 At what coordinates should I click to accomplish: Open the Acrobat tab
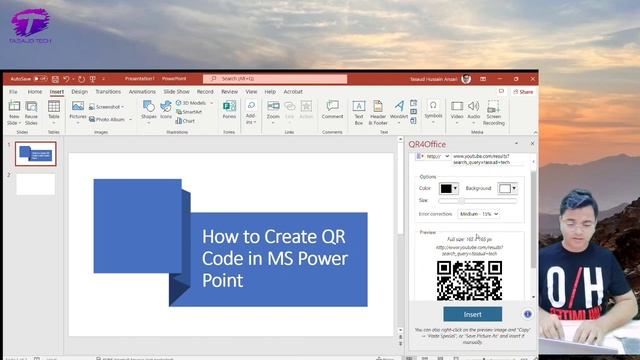[x=293, y=92]
